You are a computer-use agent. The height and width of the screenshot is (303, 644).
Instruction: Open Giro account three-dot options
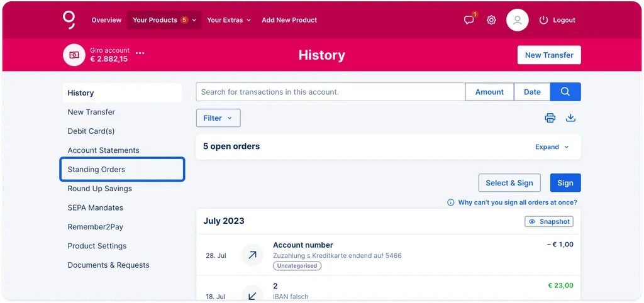point(140,53)
